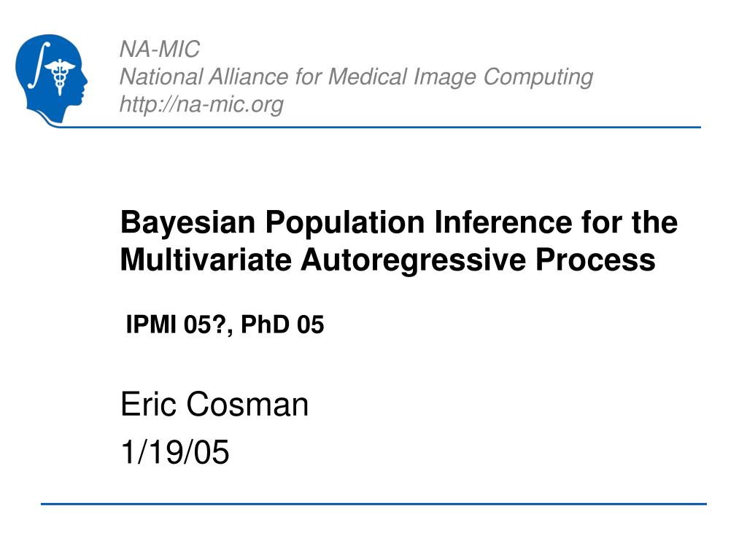Viewport: 747px width, 560px height.
Task: Click the NA-MIC blue head logo
Action: (50, 79)
